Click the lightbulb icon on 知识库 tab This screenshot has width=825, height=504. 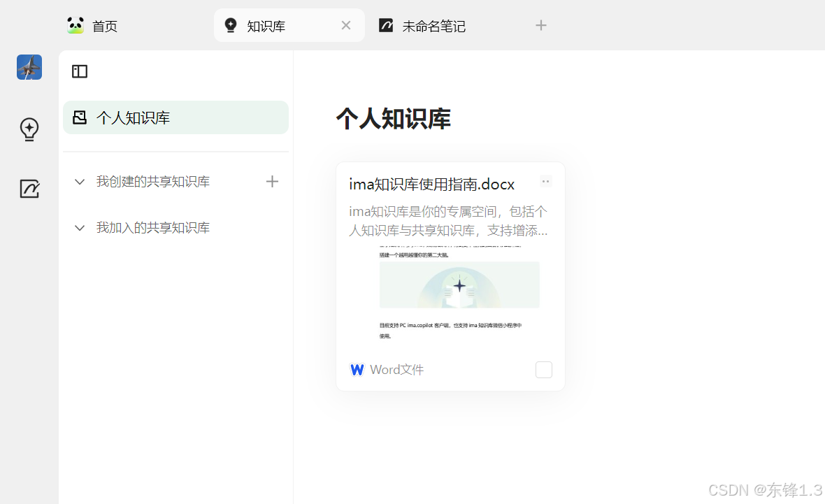pos(231,25)
